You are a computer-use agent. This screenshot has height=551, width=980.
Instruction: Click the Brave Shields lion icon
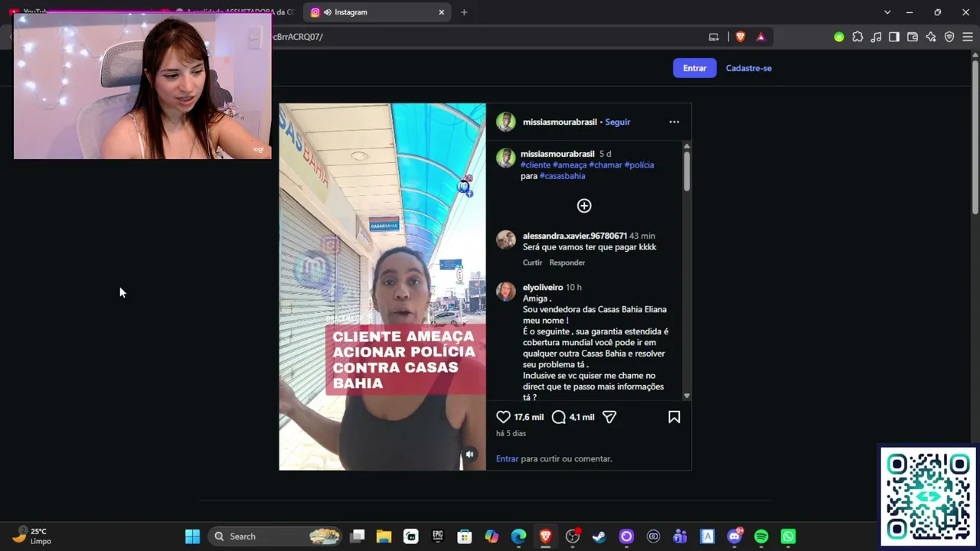(x=740, y=37)
